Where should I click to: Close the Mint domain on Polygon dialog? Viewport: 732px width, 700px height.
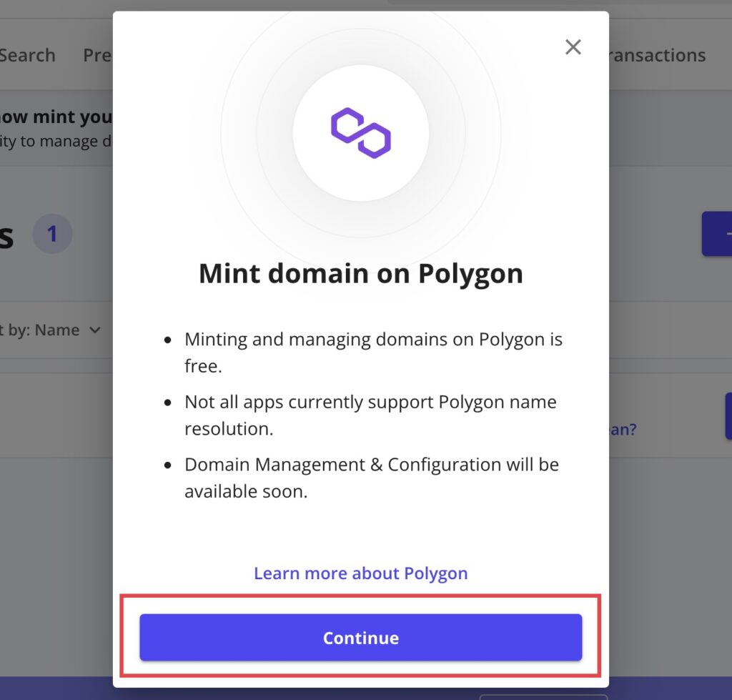573,46
